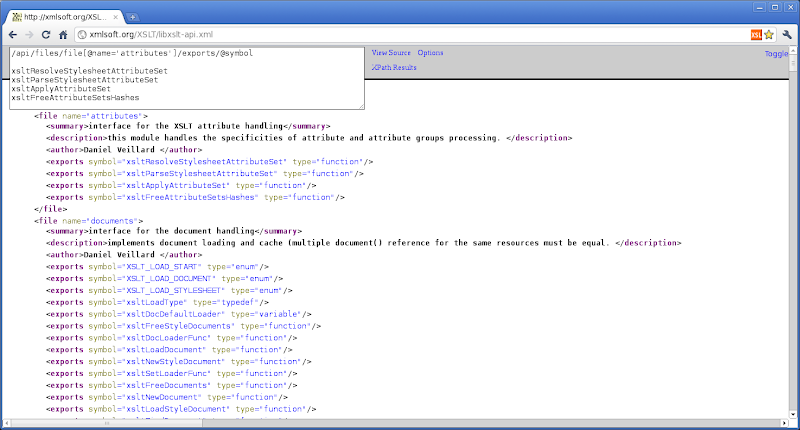Screen dimensions: 800x430
Task: Click the XSLT_LOAD_DOCUMENT exports line
Action: 164,278
